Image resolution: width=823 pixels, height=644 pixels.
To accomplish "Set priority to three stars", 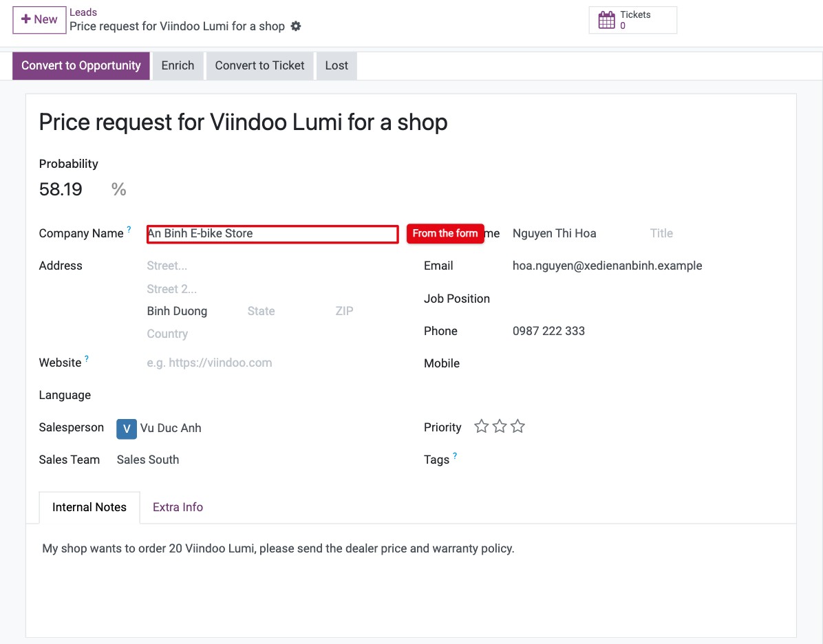I will pyautogui.click(x=517, y=426).
